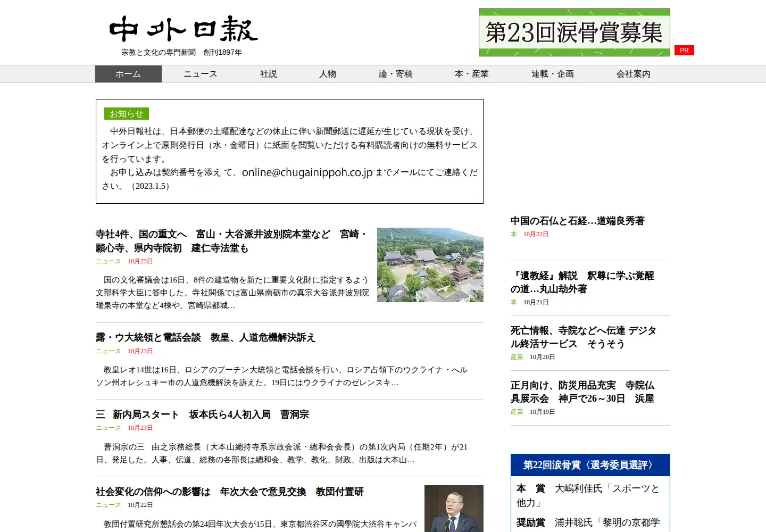Open the 第23回涙骨賞募集 banner
Image resolution: width=766 pixels, height=532 pixels.
(x=574, y=32)
